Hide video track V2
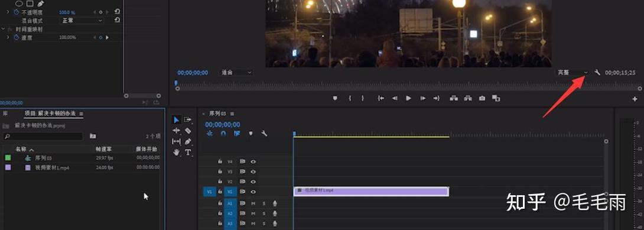Screen dimensions: 644x230 coord(253,182)
